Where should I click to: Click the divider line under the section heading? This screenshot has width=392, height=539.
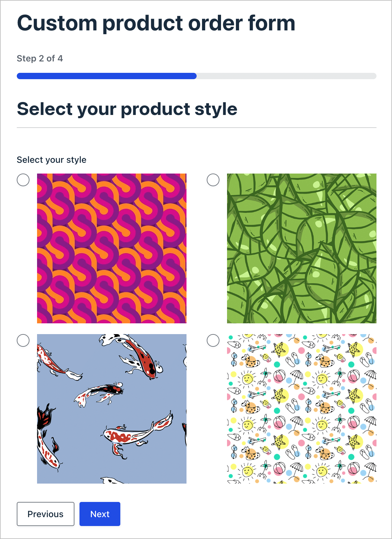pos(196,128)
